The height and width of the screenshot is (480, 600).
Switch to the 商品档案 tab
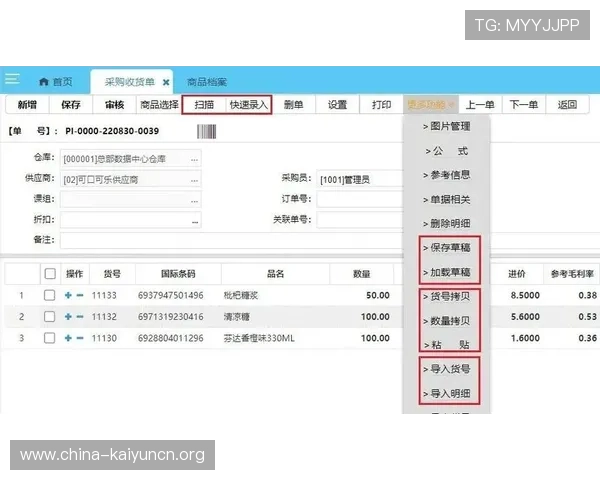tap(207, 82)
